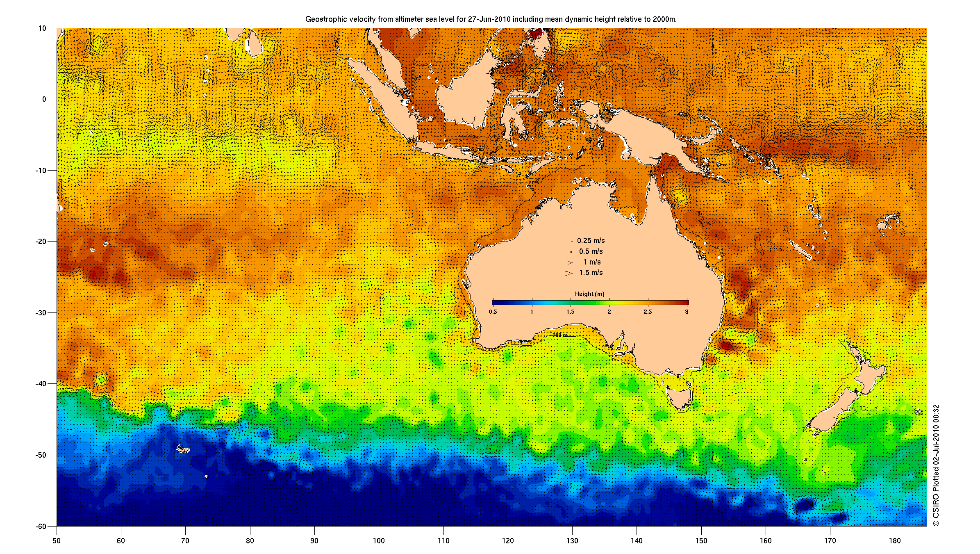Image resolution: width=980 pixels, height=554 pixels.
Task: Click longitude axis label 140
Action: [x=637, y=540]
